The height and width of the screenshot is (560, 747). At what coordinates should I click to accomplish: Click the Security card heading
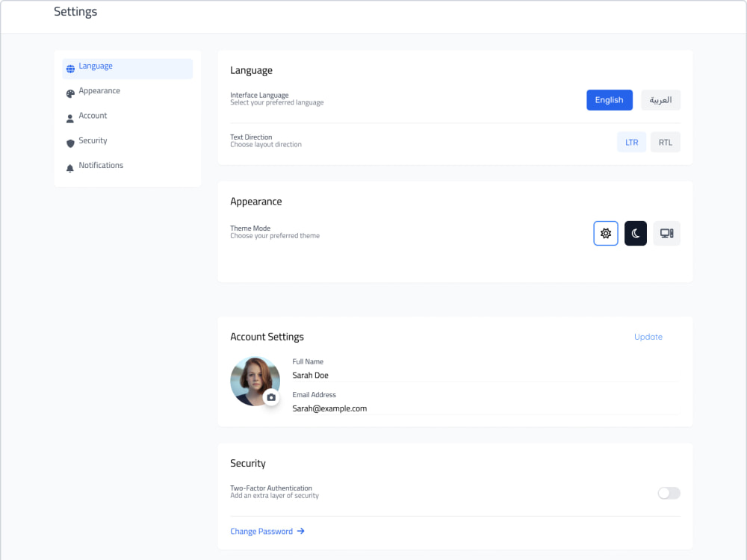[x=248, y=464]
